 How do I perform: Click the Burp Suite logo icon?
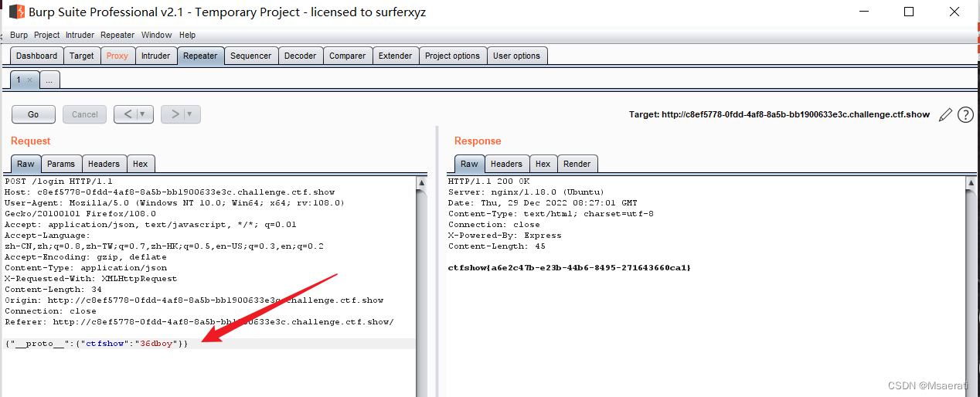pyautogui.click(x=15, y=12)
